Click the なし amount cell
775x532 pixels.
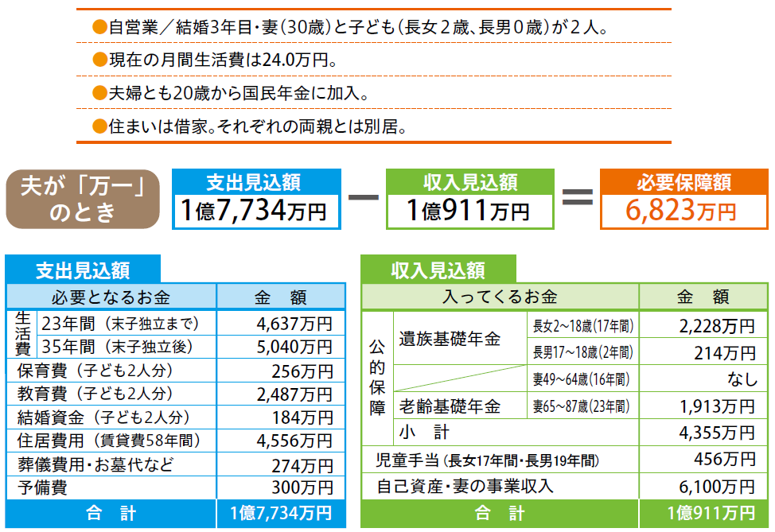pos(703,379)
